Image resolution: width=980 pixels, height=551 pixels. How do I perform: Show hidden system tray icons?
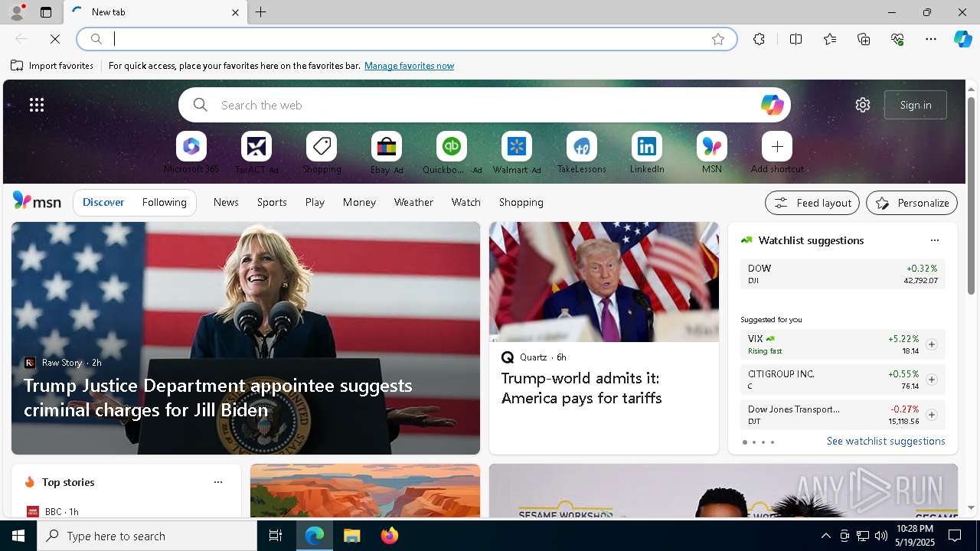825,536
